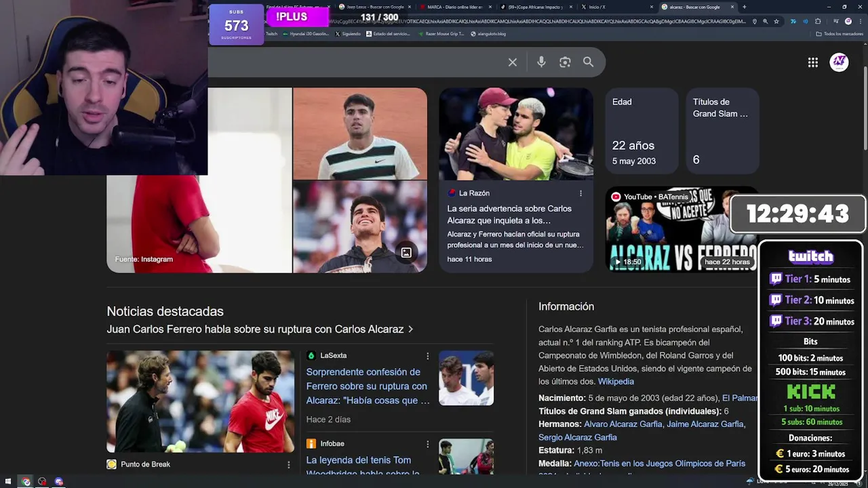Image resolution: width=868 pixels, height=488 pixels.
Task: Open Google Lens image search
Action: 565,62
